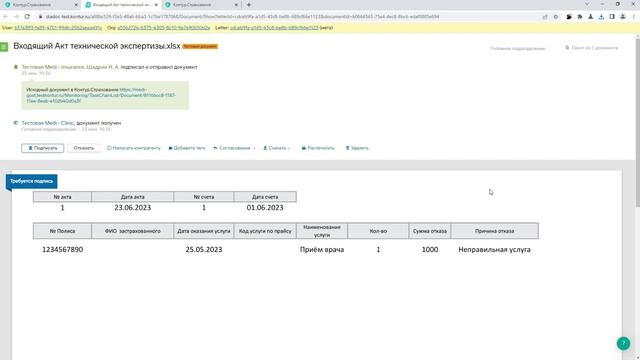Open the green help button at bottom right

[x=623, y=343]
